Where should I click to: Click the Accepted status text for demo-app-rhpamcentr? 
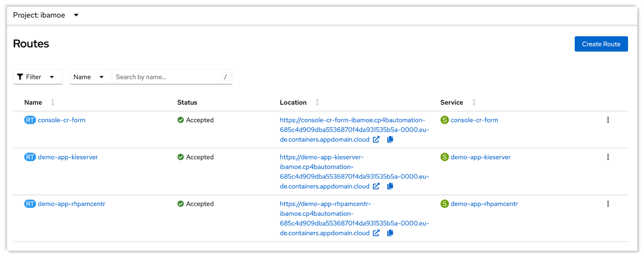[x=200, y=204]
